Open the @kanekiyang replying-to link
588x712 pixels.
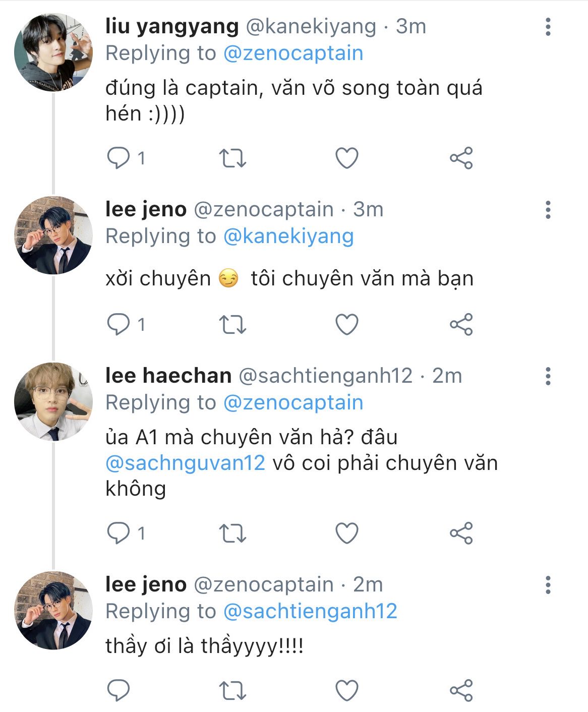(x=288, y=236)
